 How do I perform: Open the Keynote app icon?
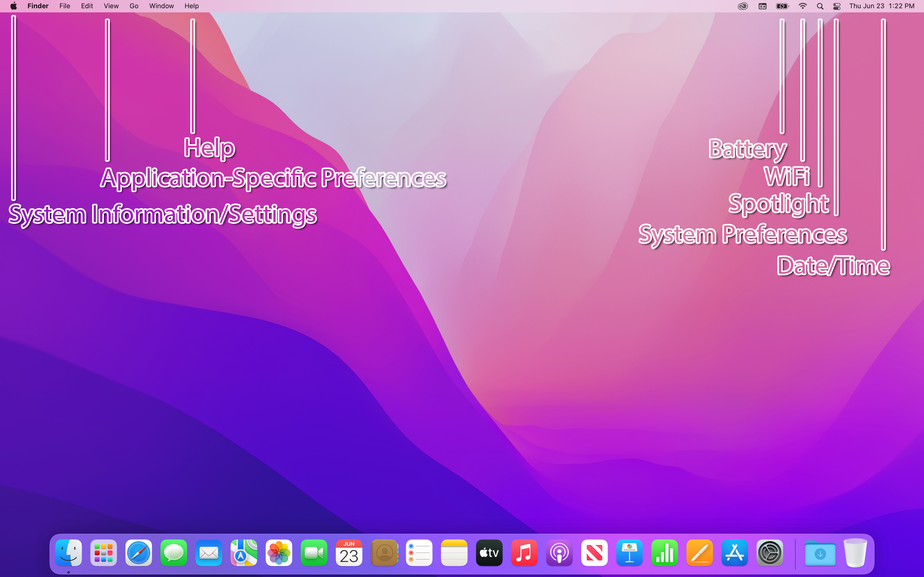click(x=629, y=553)
